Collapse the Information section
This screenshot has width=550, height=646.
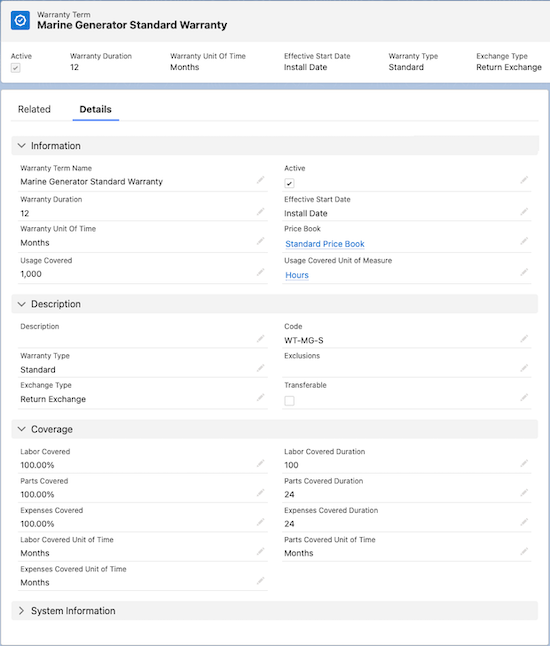tap(22, 145)
